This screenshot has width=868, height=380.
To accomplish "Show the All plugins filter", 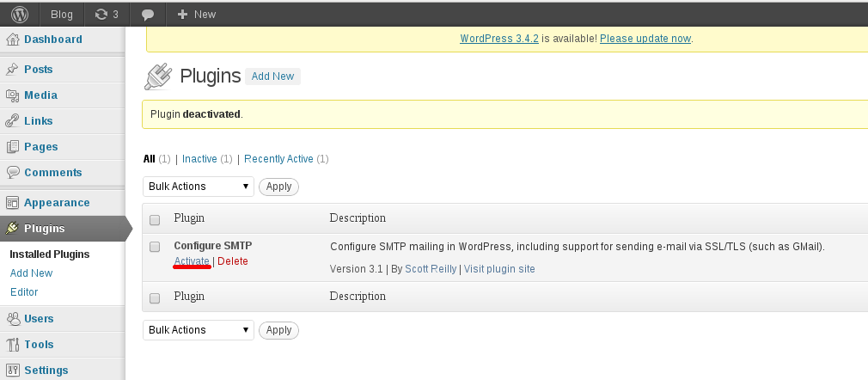I will pyautogui.click(x=149, y=159).
